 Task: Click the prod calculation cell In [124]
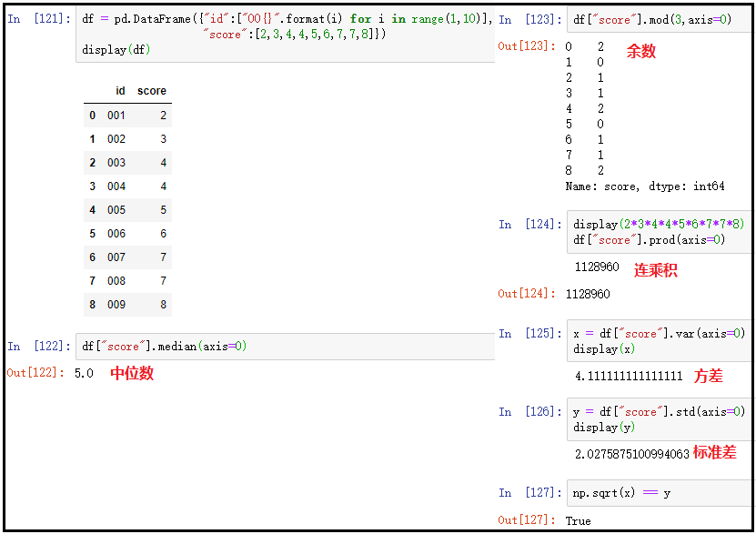655,232
